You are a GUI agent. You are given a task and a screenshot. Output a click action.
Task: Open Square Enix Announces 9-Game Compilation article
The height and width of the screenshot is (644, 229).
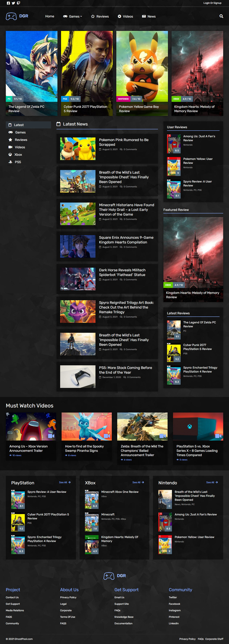(126, 240)
